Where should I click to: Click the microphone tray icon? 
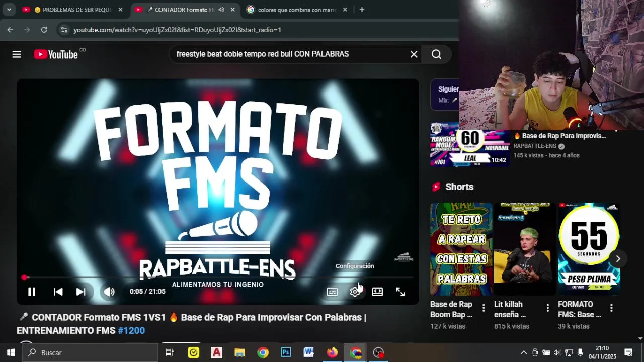point(580,352)
